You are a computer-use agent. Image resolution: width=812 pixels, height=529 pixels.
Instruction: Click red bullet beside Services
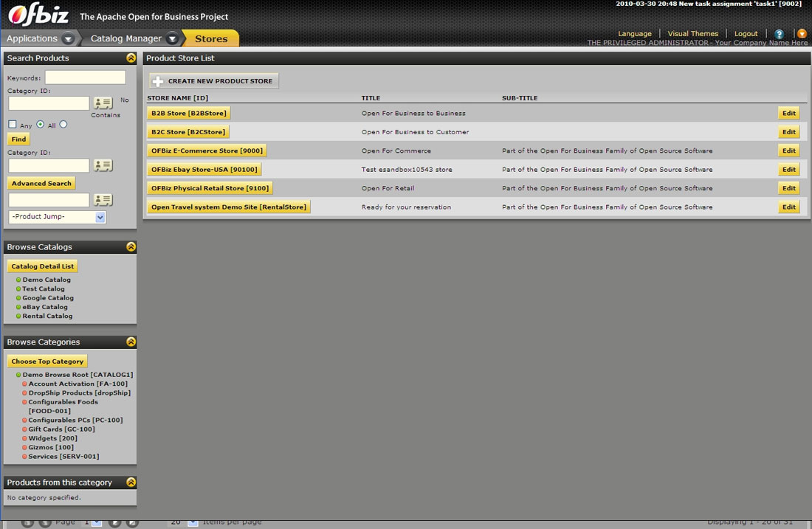[x=24, y=457]
